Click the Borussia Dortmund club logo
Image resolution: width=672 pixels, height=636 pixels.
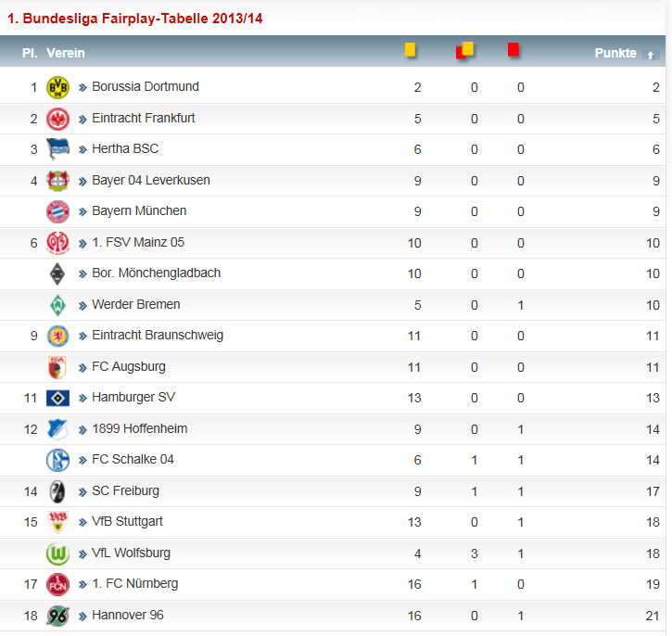click(x=57, y=87)
